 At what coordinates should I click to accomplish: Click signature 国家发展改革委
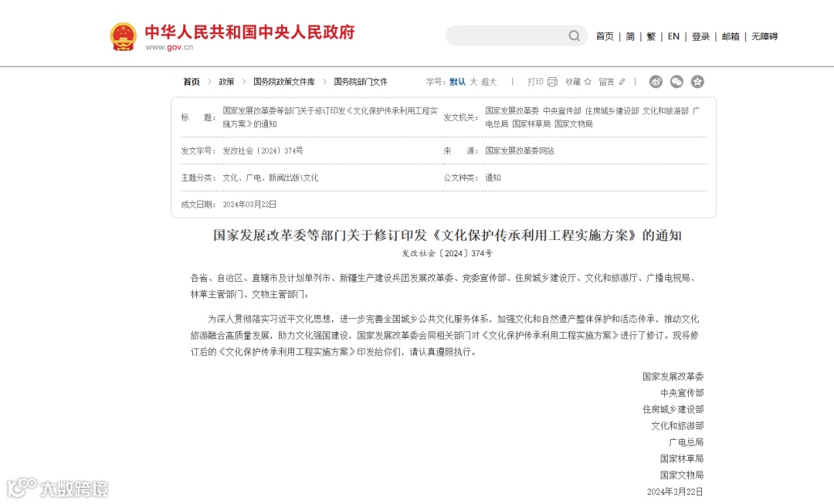673,377
